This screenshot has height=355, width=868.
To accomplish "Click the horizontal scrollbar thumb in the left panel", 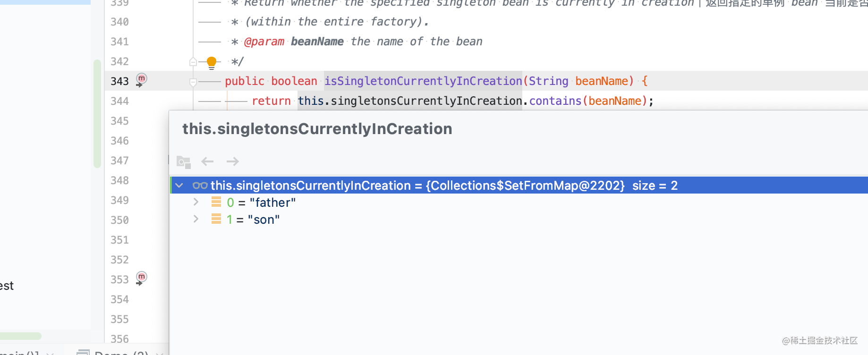I will (21, 336).
